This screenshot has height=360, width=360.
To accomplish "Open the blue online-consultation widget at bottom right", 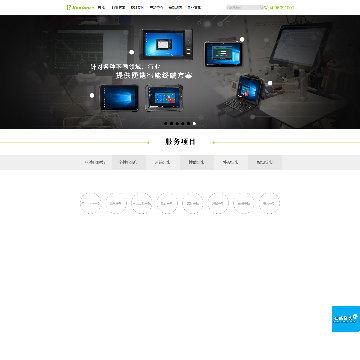I will coord(346,319).
